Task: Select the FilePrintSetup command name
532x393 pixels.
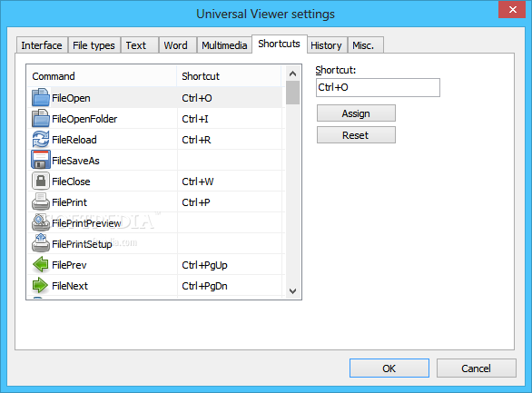Action: pyautogui.click(x=82, y=244)
